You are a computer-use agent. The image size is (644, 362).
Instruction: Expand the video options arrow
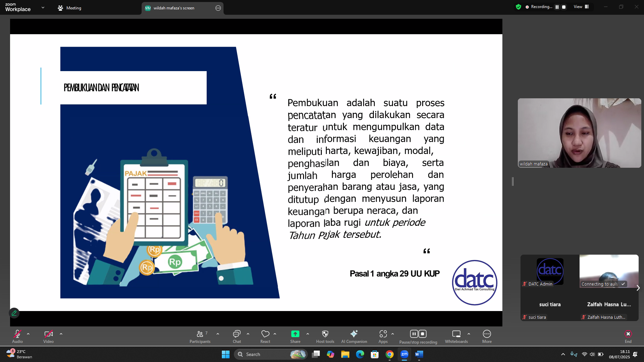(x=61, y=334)
